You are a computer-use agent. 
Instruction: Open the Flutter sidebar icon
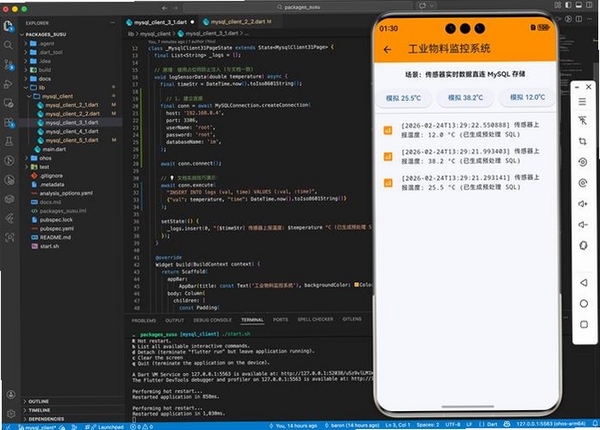[10, 218]
